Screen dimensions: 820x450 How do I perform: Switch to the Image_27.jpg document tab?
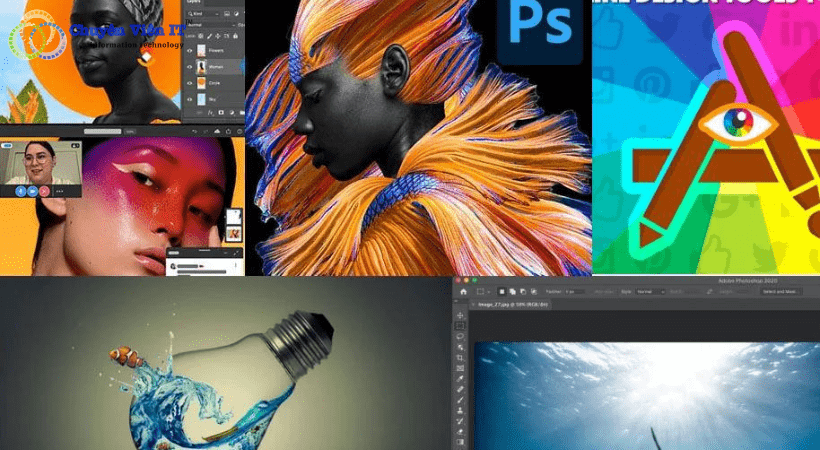coord(512,305)
